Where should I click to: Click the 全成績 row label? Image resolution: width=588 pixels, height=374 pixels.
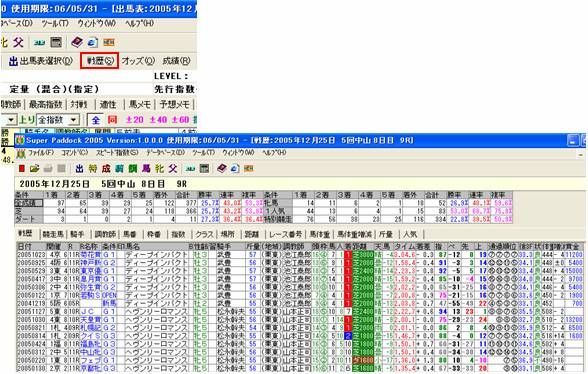coord(29,203)
